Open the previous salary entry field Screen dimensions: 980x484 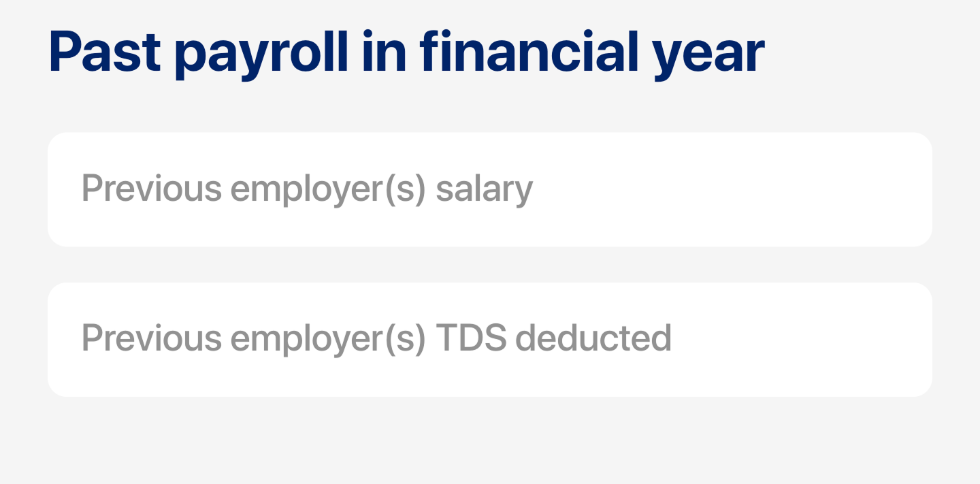489,189
